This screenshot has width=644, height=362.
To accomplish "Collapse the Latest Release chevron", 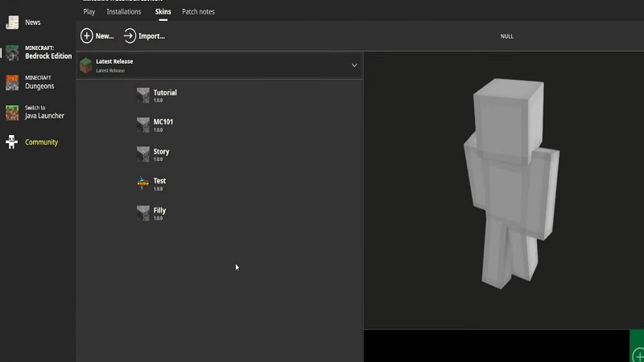I will 354,65.
